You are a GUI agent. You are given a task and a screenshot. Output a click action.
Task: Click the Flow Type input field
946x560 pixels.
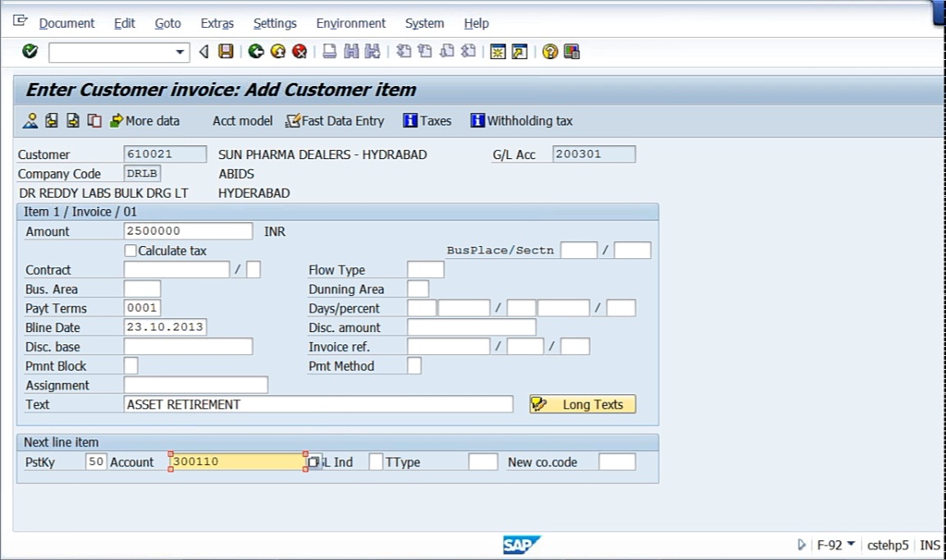(x=426, y=270)
